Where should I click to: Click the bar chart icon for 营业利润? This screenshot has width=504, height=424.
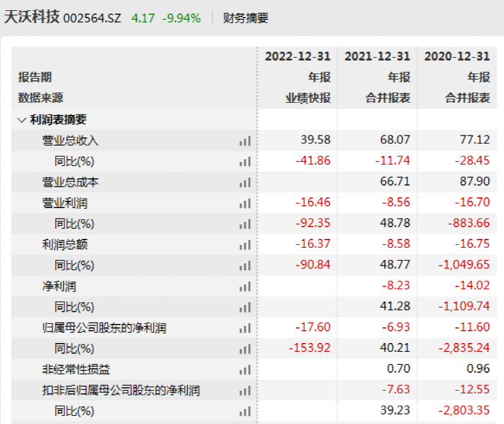(245, 203)
